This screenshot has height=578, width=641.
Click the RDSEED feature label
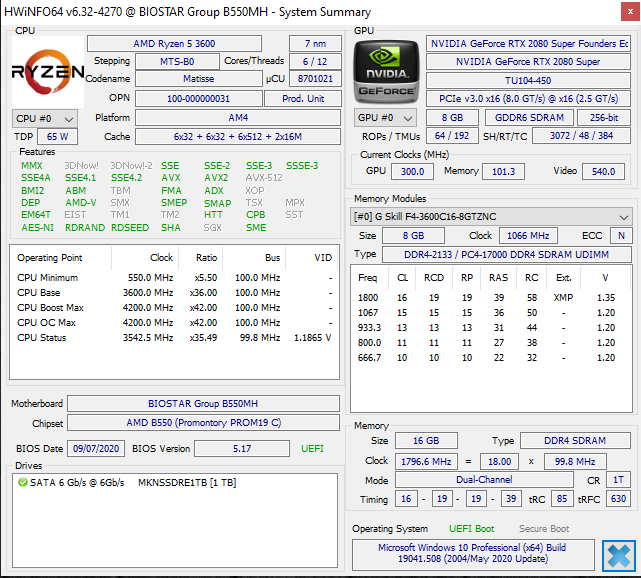tap(130, 228)
